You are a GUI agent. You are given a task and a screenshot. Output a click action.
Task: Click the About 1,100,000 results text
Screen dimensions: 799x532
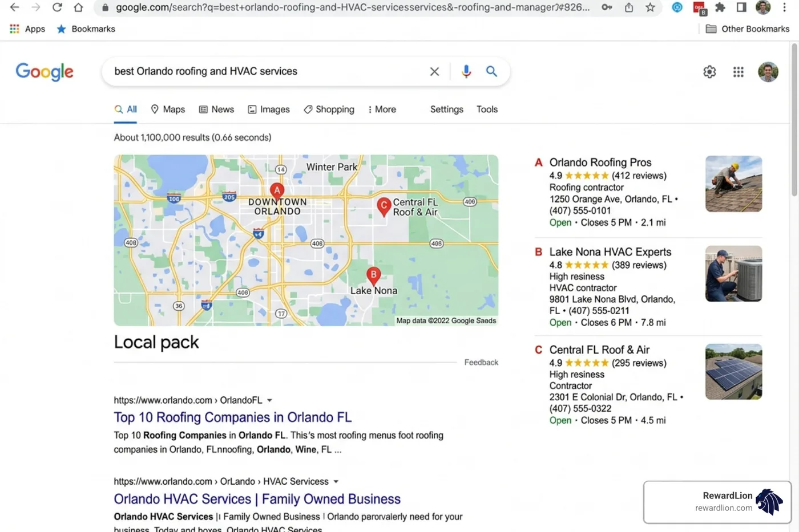click(192, 137)
